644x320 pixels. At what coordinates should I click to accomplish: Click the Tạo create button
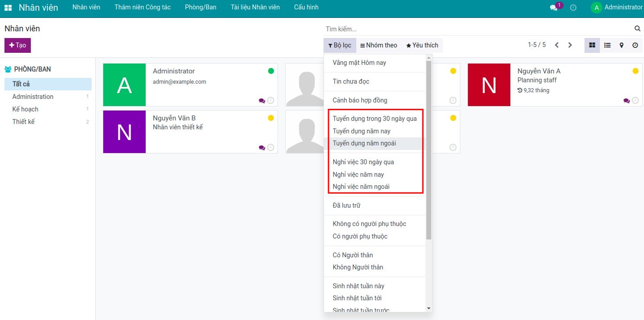pos(17,45)
